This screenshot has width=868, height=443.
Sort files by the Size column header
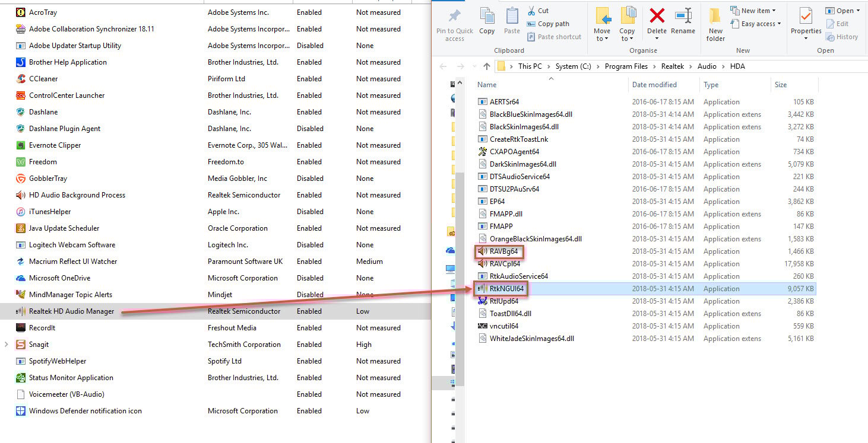(781, 85)
